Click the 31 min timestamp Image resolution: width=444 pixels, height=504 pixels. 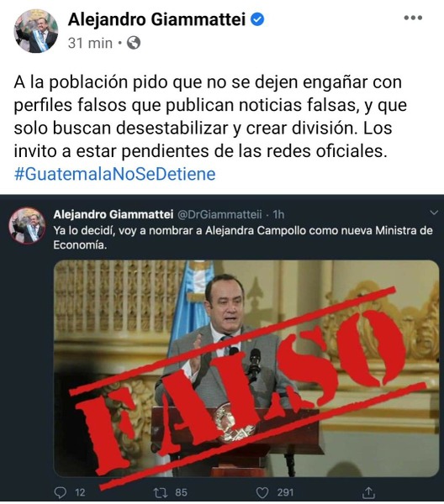tap(91, 43)
